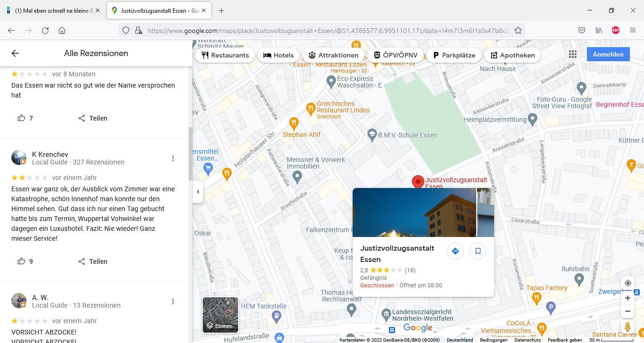Image resolution: width=644 pixels, height=343 pixels.
Task: Open the Google apps grid
Action: point(572,55)
